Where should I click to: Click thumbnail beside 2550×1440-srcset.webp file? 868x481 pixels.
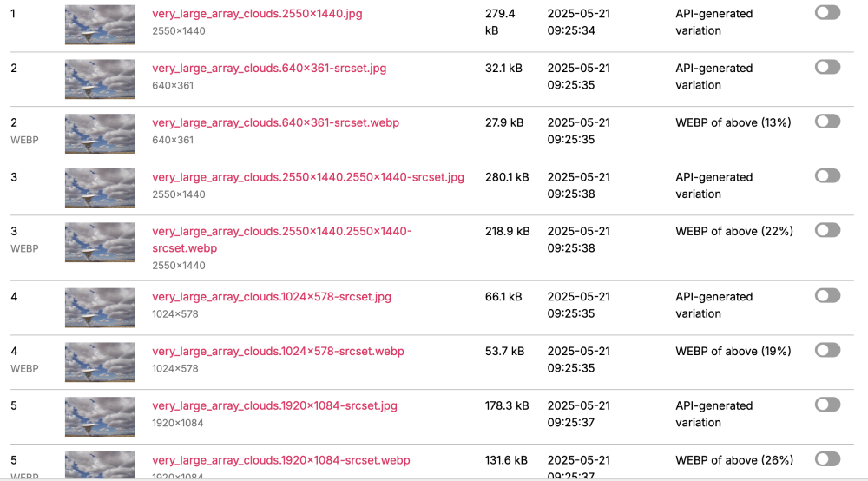pyautogui.click(x=100, y=242)
